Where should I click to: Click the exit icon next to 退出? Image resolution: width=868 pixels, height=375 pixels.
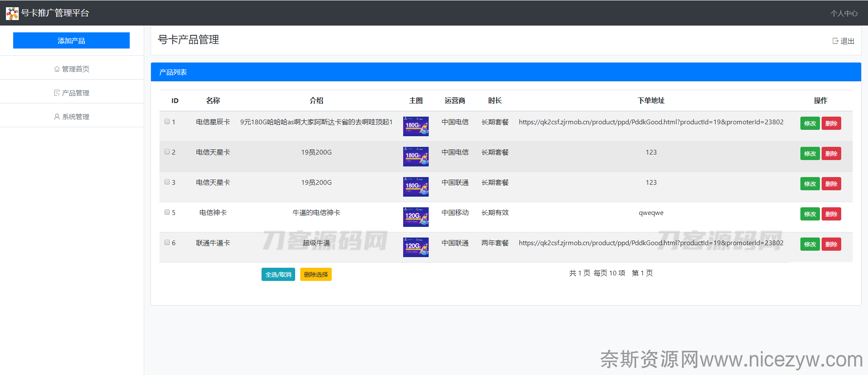835,41
